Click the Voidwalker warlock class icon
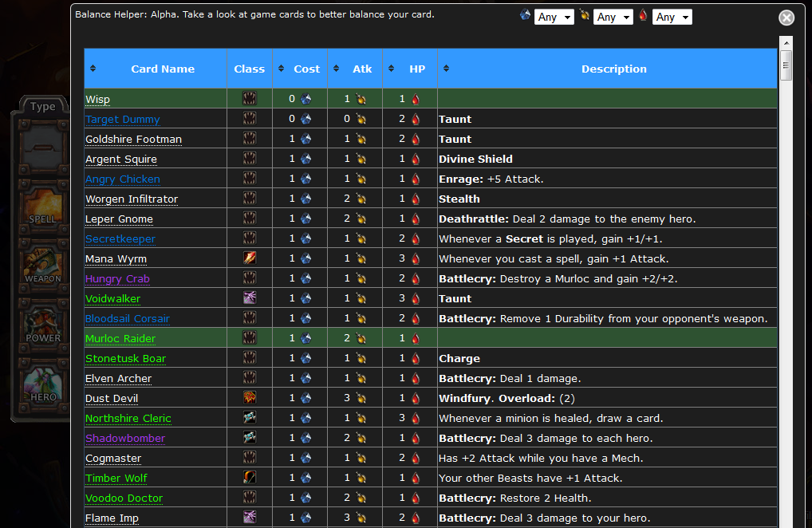812x528 pixels. (250, 297)
